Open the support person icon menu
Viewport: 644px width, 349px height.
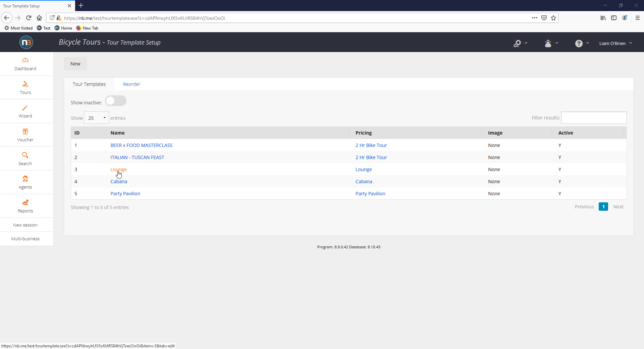tap(551, 43)
